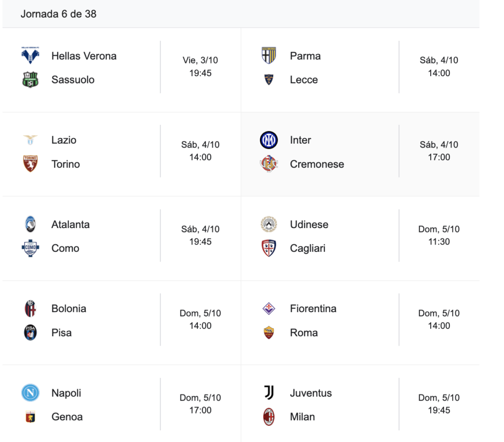Open the Lazio team name link

point(64,140)
